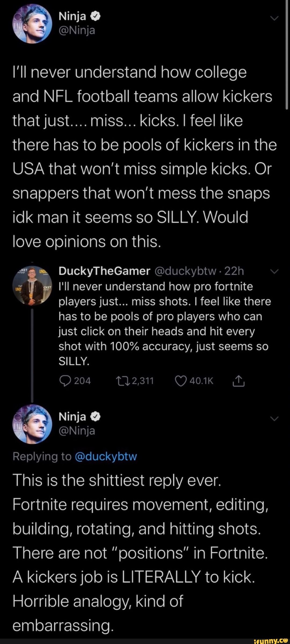Image resolution: width=290 pixels, height=644 pixels.
Task: Click the Ninja display name on reply tweet
Action: (72, 416)
